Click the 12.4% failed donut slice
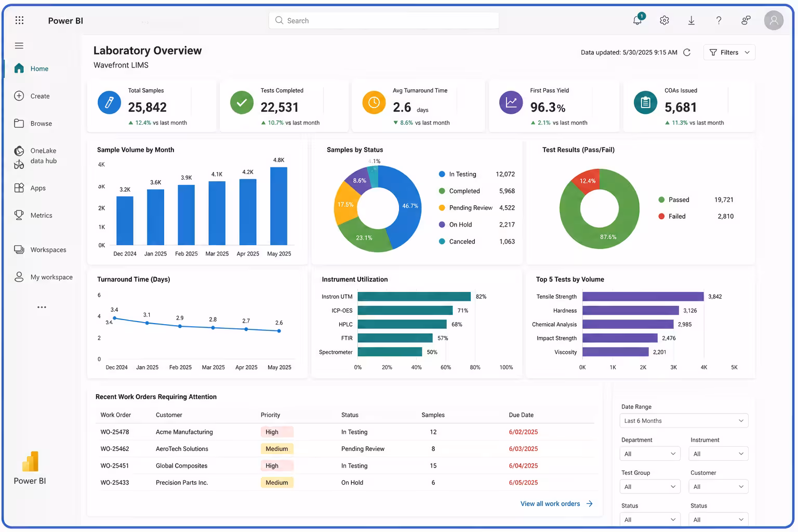This screenshot has width=798, height=532. coord(588,180)
